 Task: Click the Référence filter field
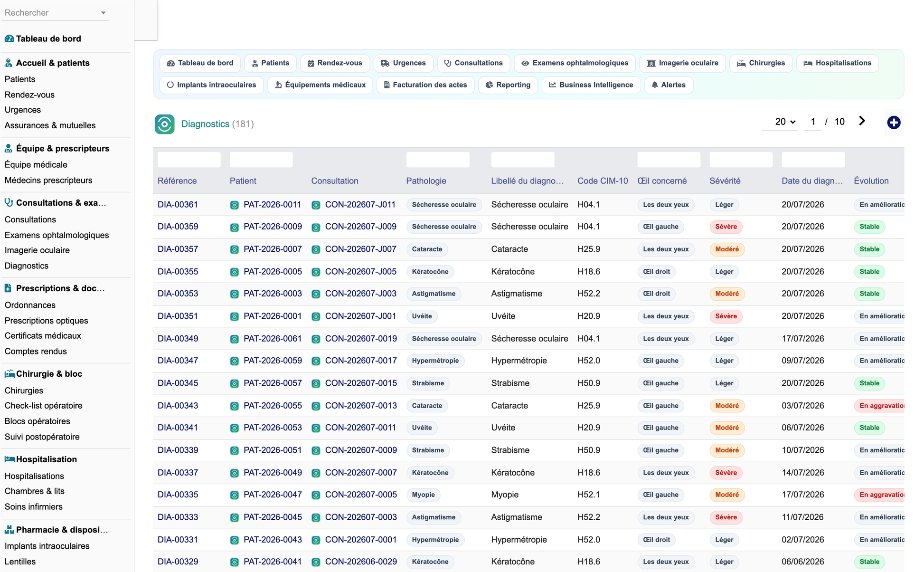pos(189,160)
